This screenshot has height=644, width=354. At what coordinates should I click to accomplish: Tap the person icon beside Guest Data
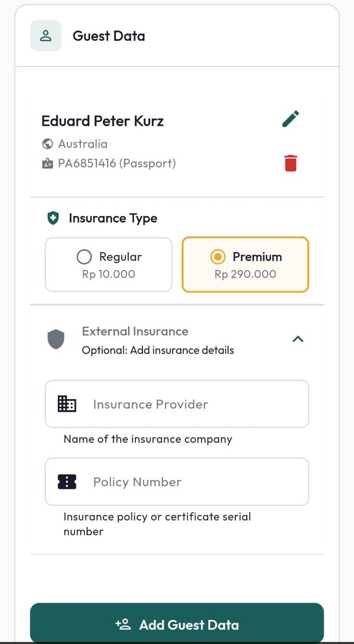coord(46,36)
